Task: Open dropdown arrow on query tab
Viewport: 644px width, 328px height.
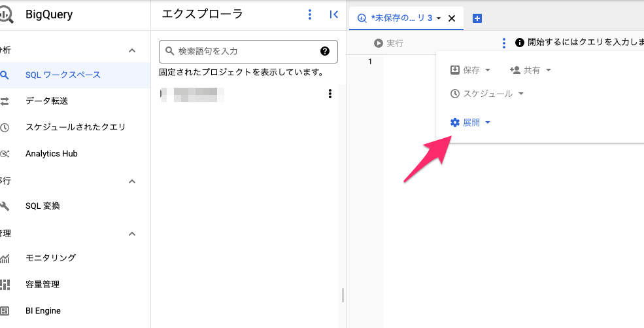Action: (439, 18)
